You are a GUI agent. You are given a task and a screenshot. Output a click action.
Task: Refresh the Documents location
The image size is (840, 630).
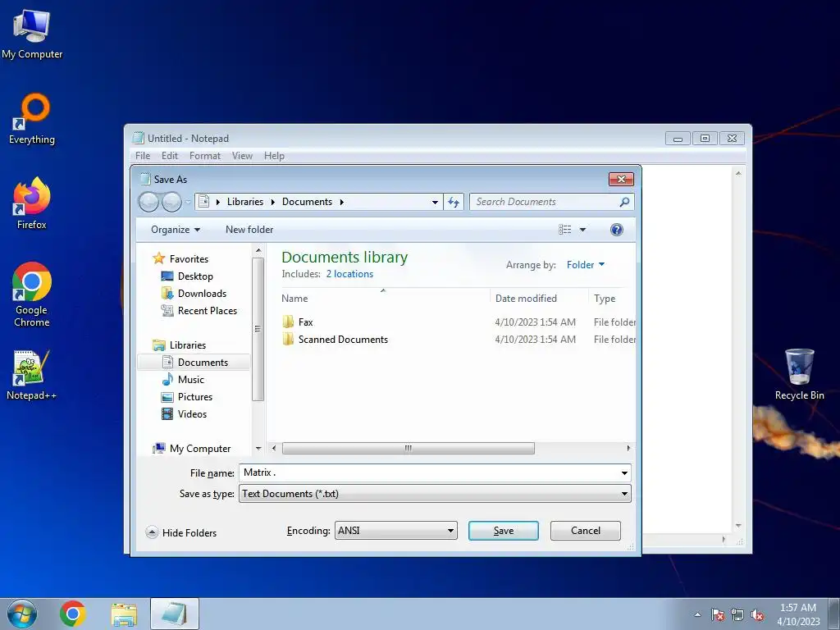point(453,202)
